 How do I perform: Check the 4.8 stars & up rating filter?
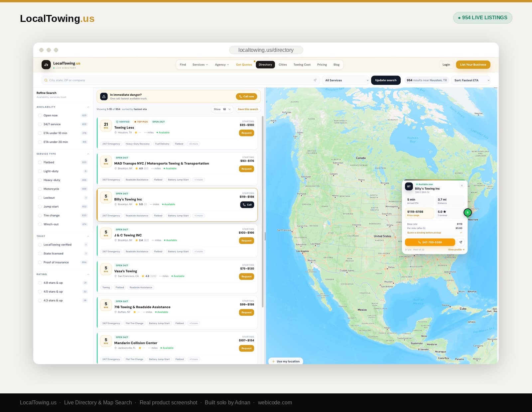tap(40, 283)
